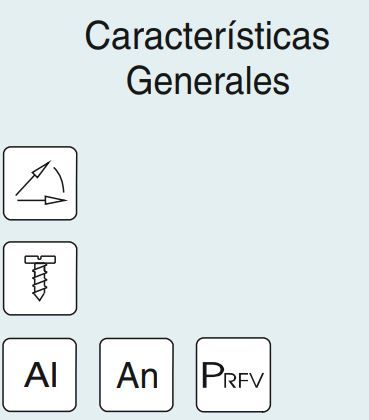
Task: Click the small RFV subscript text
Action: [242, 380]
